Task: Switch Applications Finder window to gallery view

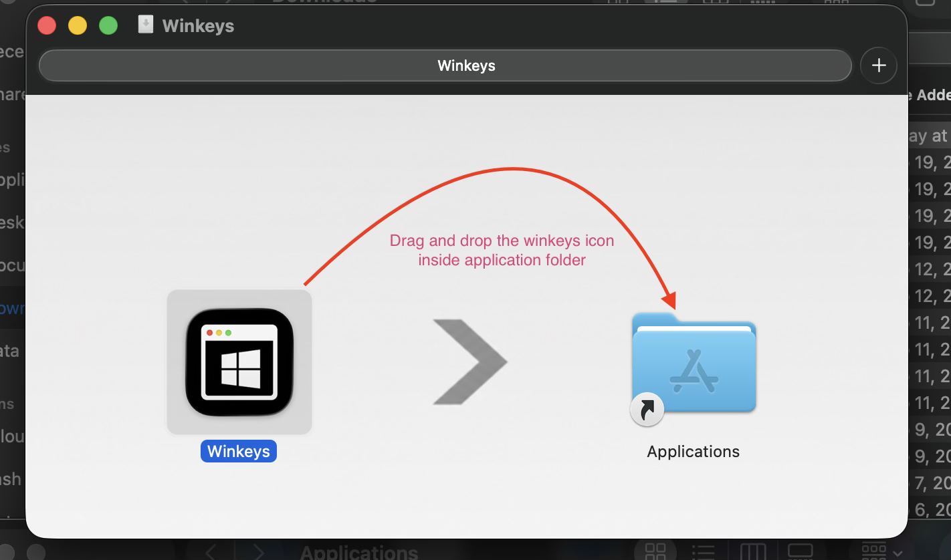Action: pyautogui.click(x=800, y=552)
